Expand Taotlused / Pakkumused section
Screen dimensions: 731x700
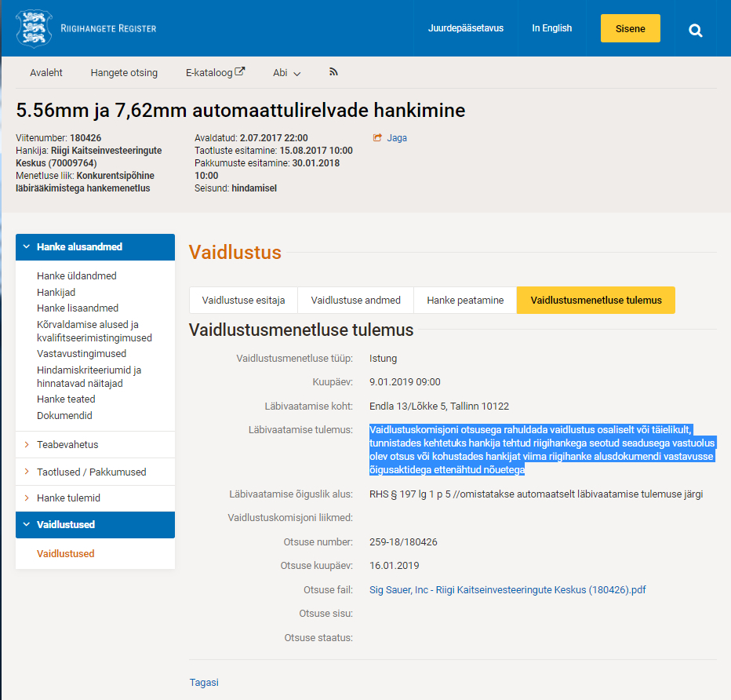tap(91, 472)
